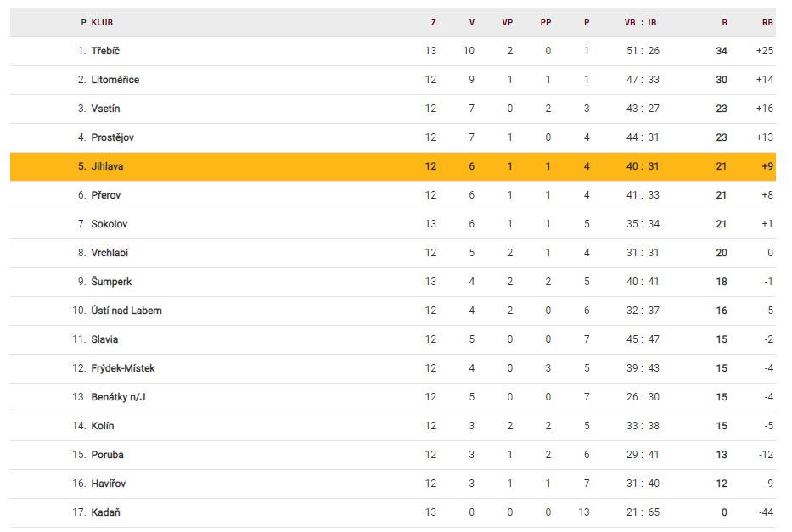Click Slavia in the table

click(104, 339)
